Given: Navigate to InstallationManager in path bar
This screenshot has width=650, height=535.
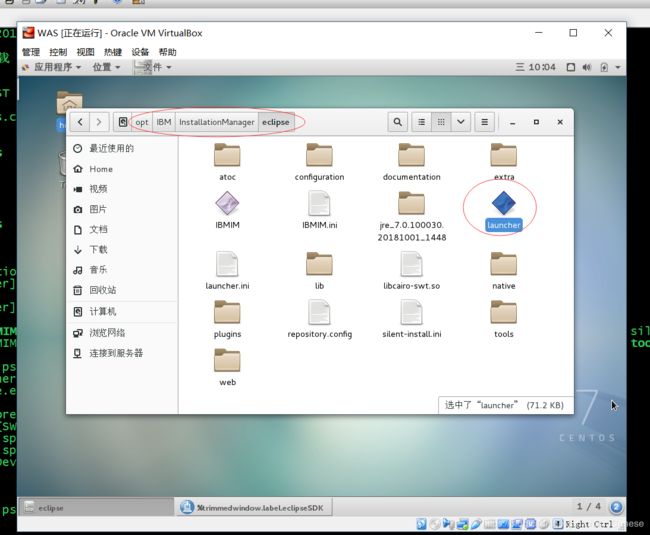Looking at the screenshot, I should [216, 122].
